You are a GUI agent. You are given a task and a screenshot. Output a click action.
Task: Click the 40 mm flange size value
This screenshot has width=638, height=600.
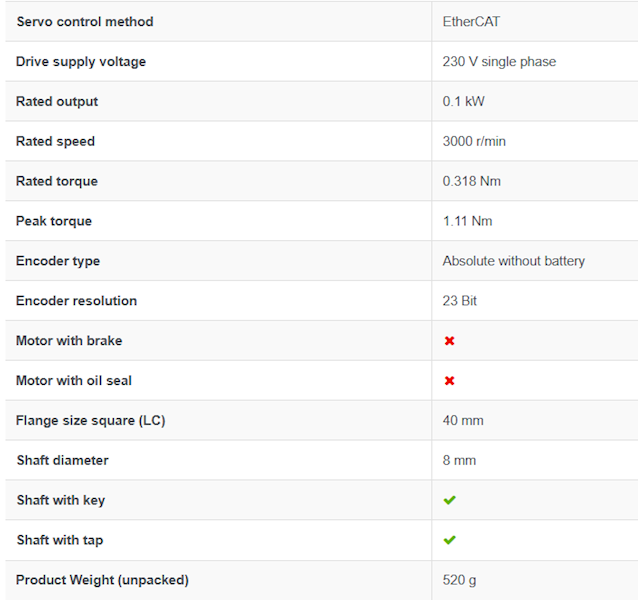(x=463, y=420)
